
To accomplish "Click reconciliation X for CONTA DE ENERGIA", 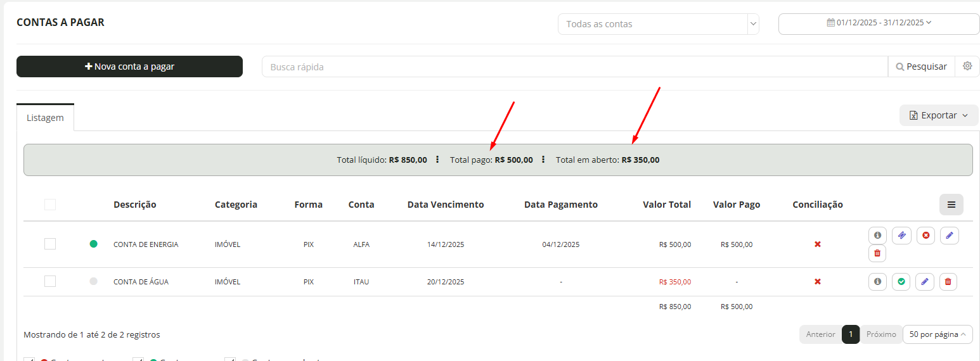I will pos(818,244).
